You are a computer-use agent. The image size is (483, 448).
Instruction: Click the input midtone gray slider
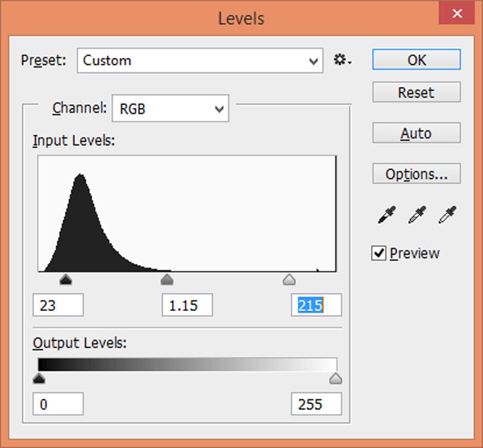167,279
